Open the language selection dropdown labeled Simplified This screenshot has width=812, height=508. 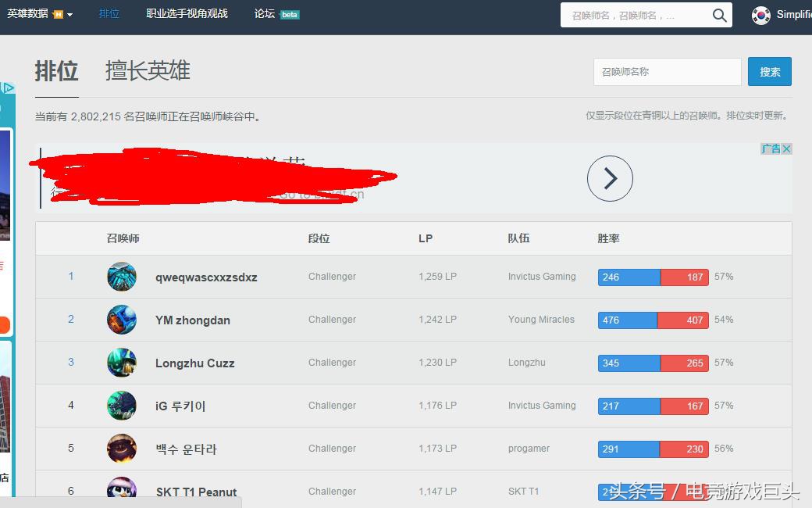(x=792, y=14)
